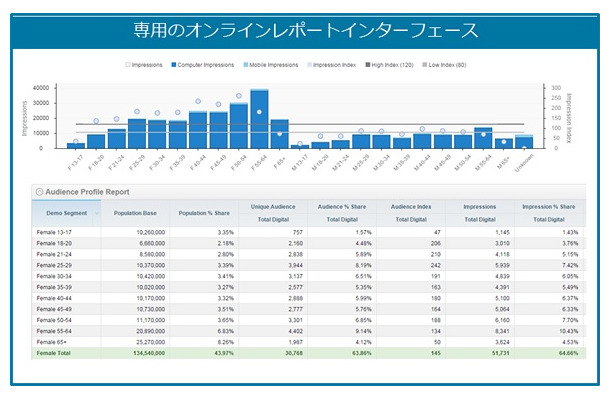Viewport: 610px width, 400px height.
Task: Toggle Low Index (80) legend entry
Action: pos(444,65)
